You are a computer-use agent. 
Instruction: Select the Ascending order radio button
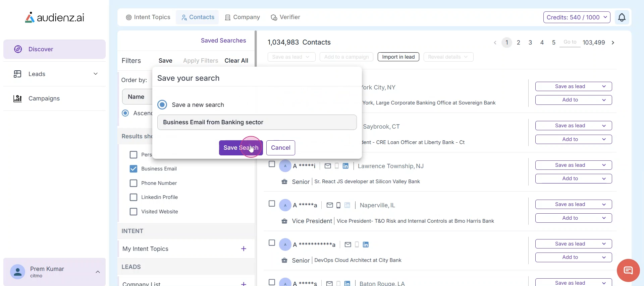[125, 113]
